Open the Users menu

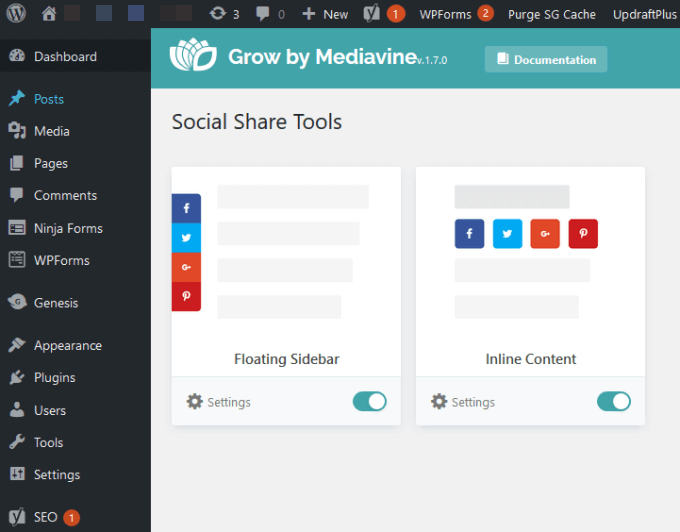coord(50,410)
